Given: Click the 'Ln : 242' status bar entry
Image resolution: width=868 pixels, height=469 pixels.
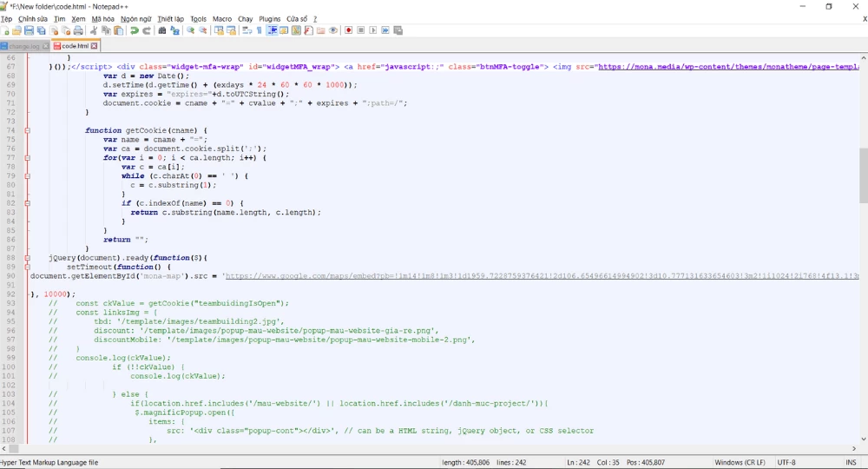Looking at the screenshot, I should click(x=578, y=462).
